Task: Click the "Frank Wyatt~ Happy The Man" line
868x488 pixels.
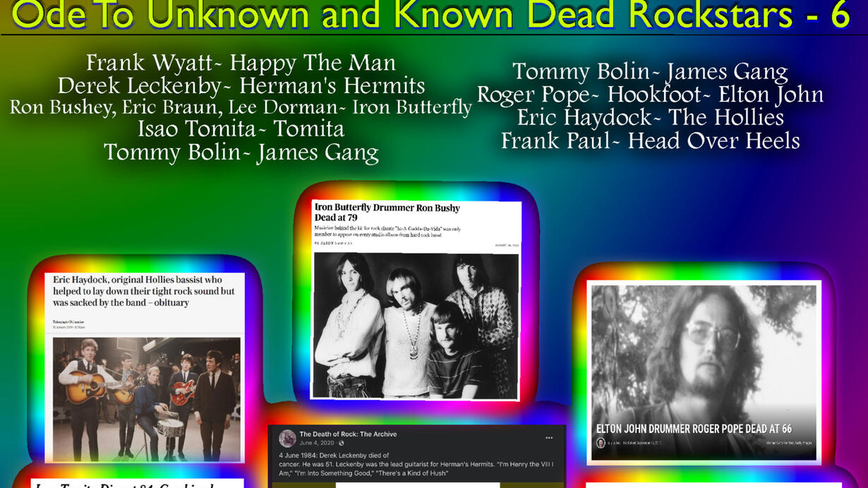Action: (x=241, y=63)
